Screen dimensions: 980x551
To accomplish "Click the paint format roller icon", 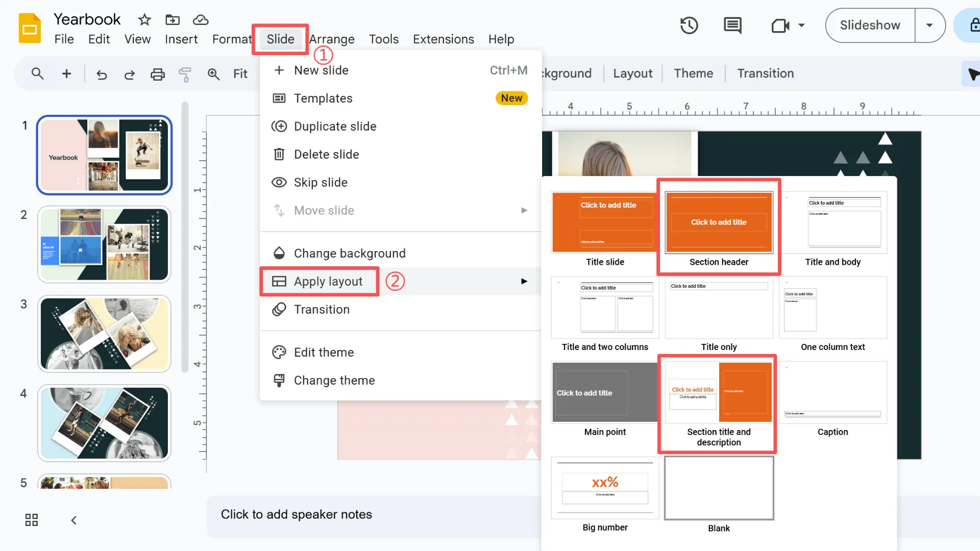I will [185, 74].
